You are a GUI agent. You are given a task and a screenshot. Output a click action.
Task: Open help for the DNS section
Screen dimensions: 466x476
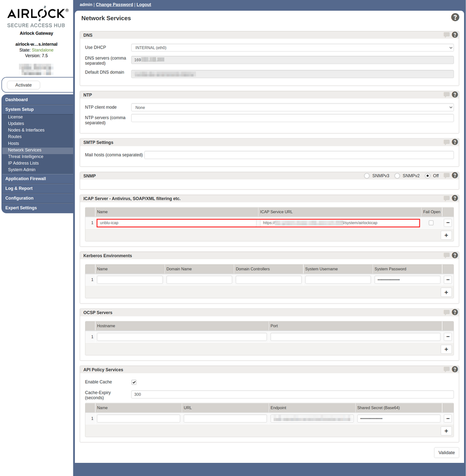[x=455, y=35]
